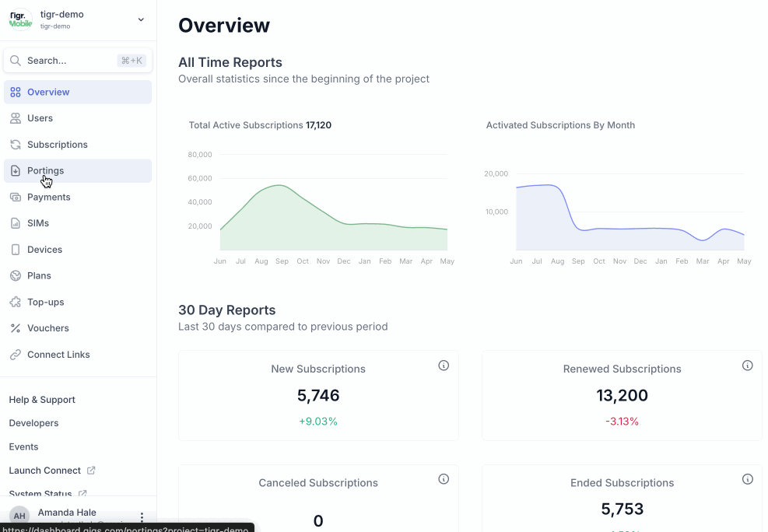
Task: Click the Payments icon in sidebar
Action: (16, 198)
